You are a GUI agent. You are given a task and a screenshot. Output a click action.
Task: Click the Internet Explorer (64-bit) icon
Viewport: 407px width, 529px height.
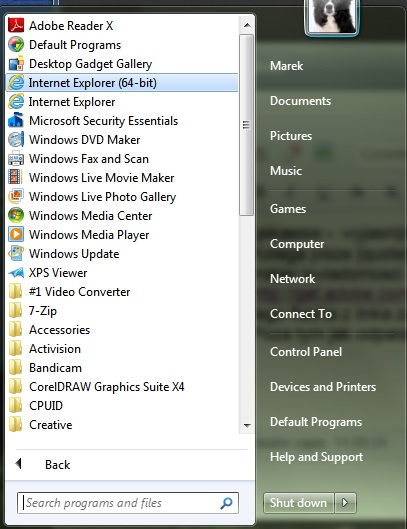click(16, 83)
